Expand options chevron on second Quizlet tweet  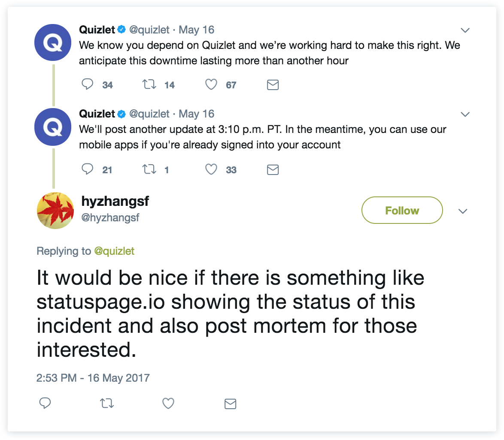[x=465, y=114]
